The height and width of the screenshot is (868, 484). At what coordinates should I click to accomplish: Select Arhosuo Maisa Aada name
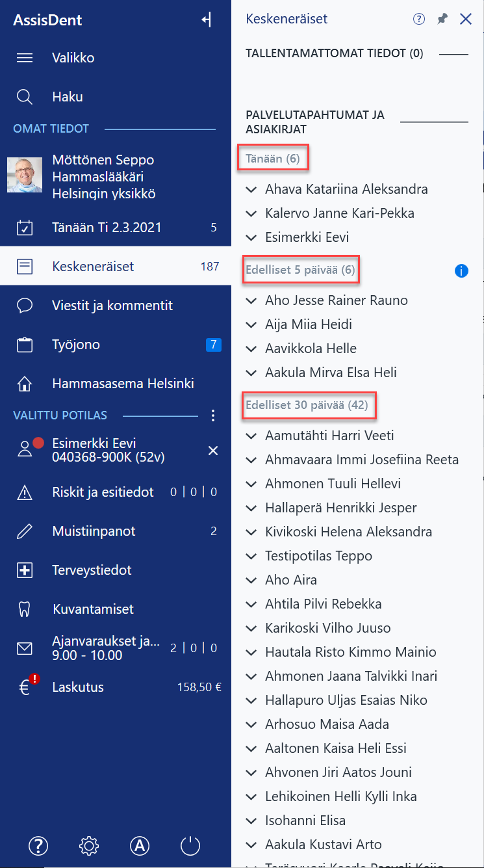point(327,724)
